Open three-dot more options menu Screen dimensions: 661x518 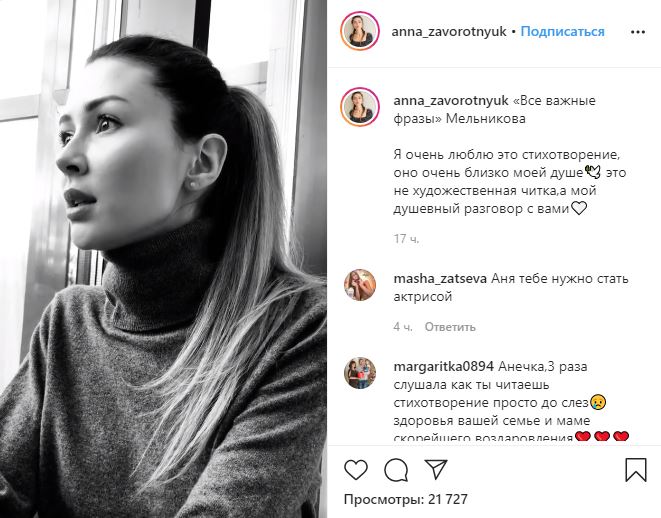[638, 32]
